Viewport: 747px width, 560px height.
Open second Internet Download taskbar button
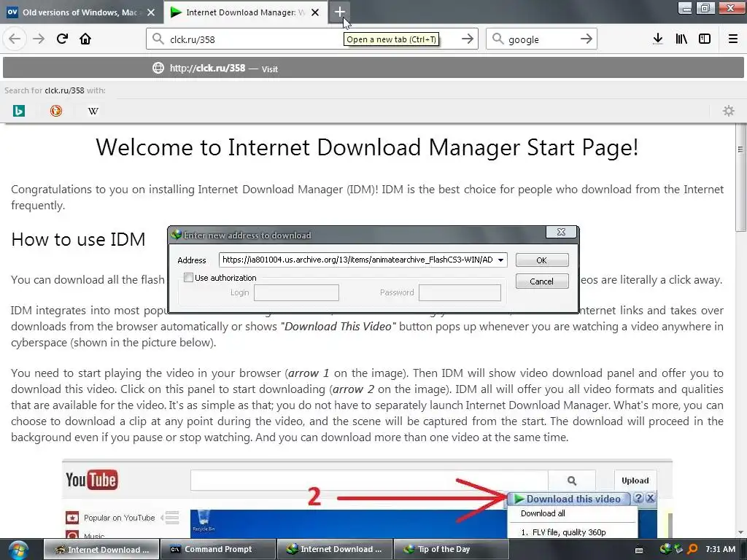334,549
